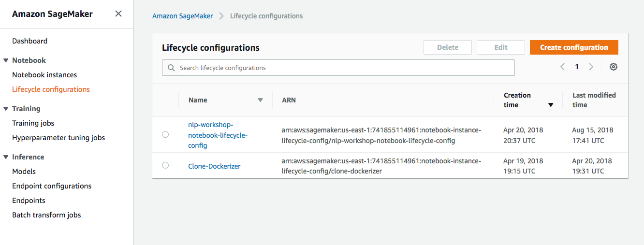The width and height of the screenshot is (644, 245).
Task: Close the Amazon SageMaker sidebar panel
Action: (118, 14)
